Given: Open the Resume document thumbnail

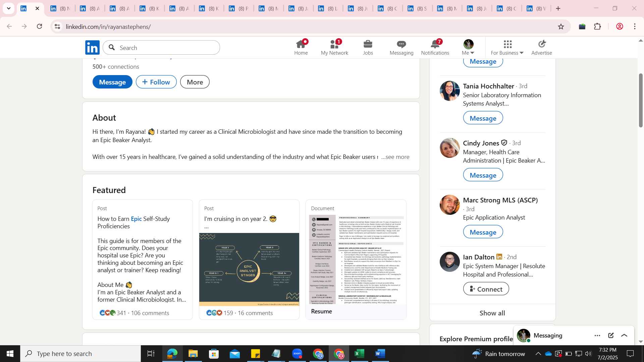Looking at the screenshot, I should pyautogui.click(x=356, y=259).
